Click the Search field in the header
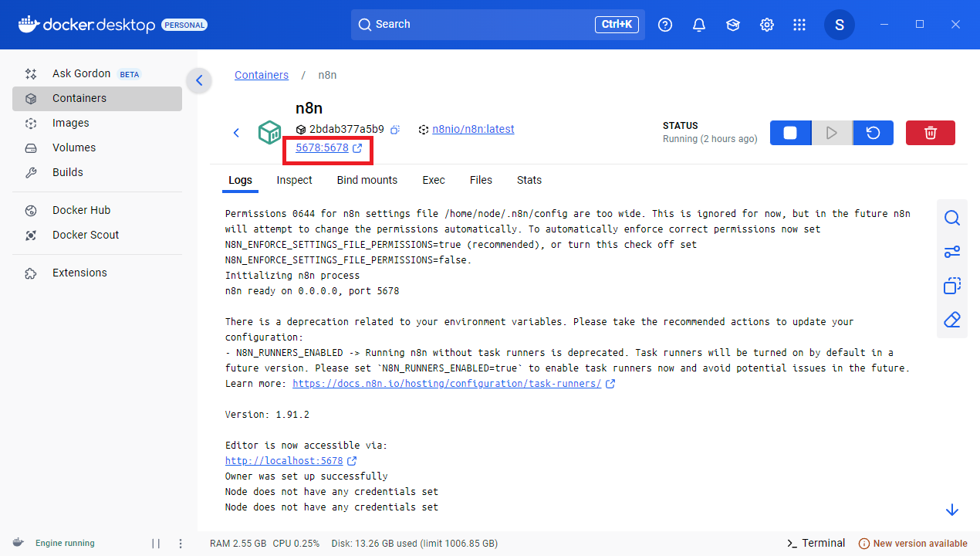Image resolution: width=980 pixels, height=556 pixels. pyautogui.click(x=498, y=25)
